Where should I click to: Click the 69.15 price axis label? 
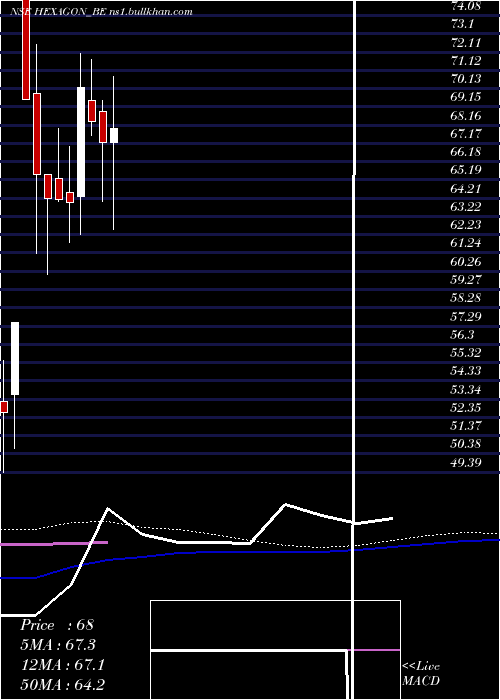click(467, 97)
